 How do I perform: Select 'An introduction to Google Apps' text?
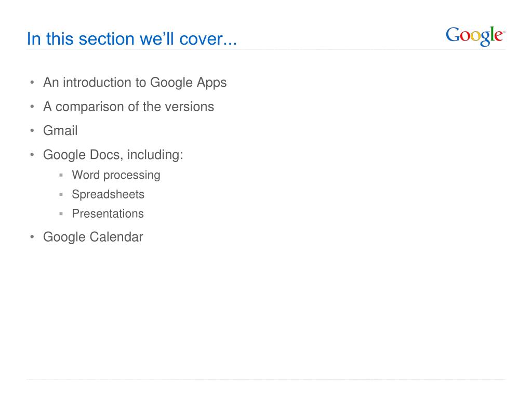click(x=135, y=83)
